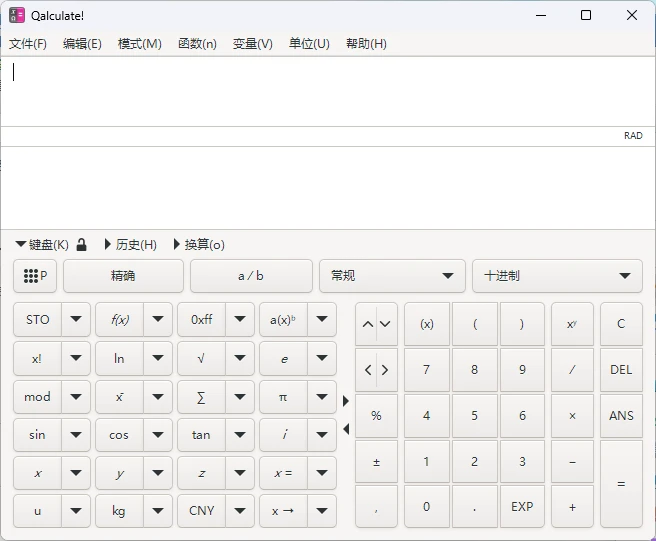Click the 0xff base button
This screenshot has width=656, height=541.
202,320
